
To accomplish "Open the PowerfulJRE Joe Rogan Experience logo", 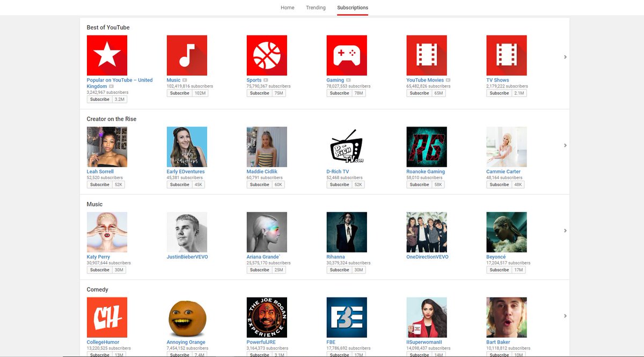I will point(267,317).
